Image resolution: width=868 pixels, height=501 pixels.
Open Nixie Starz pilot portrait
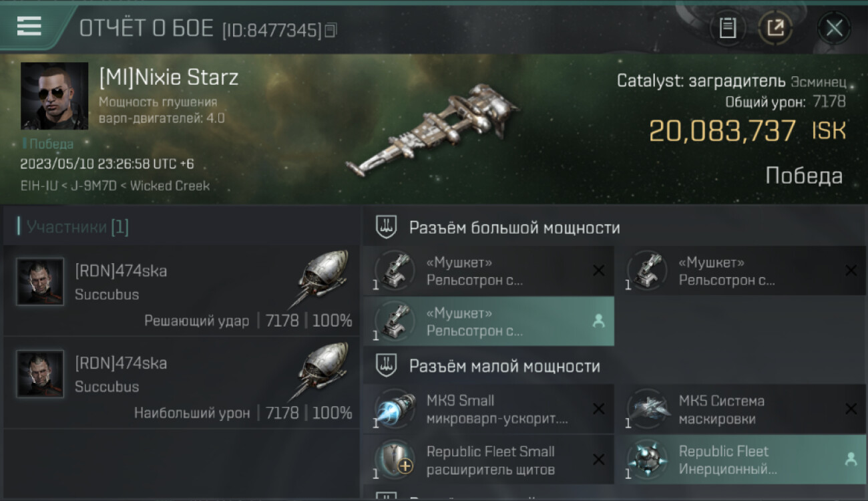[54, 96]
